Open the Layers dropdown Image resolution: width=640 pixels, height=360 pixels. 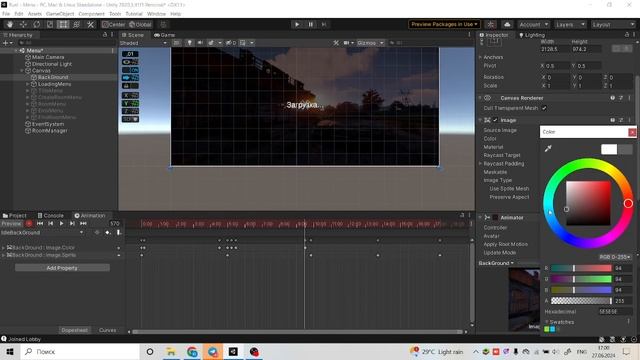[x=570, y=24]
